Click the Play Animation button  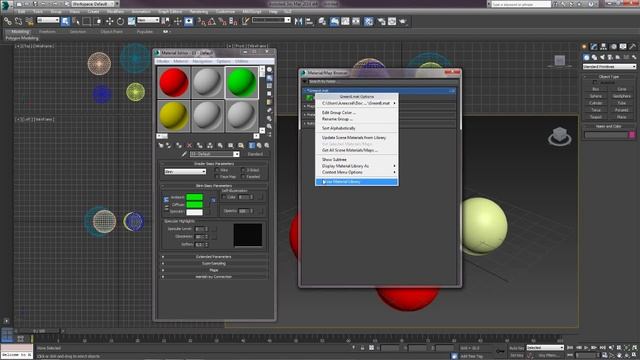(587, 348)
